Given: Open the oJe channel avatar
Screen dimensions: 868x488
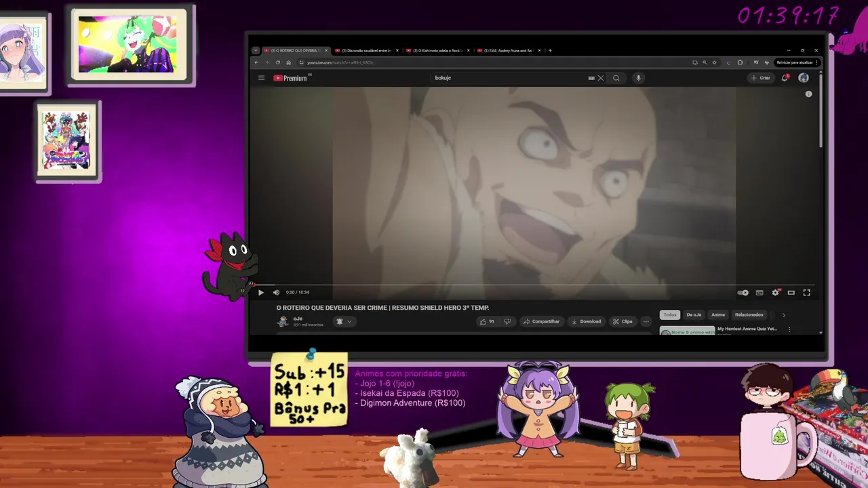Looking at the screenshot, I should pos(283,321).
